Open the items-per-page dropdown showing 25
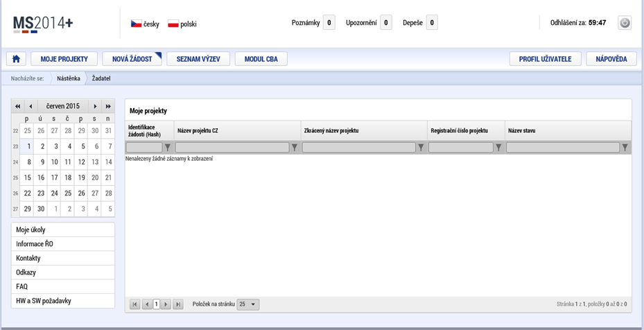The image size is (644, 330). click(248, 304)
